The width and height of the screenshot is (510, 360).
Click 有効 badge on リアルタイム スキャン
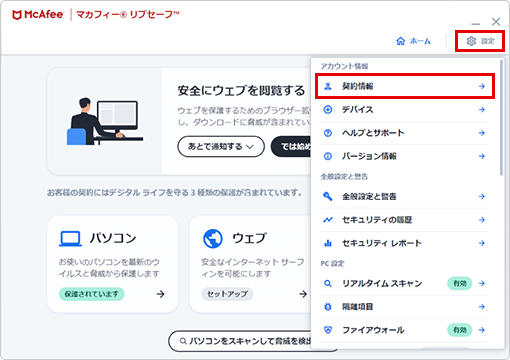460,284
